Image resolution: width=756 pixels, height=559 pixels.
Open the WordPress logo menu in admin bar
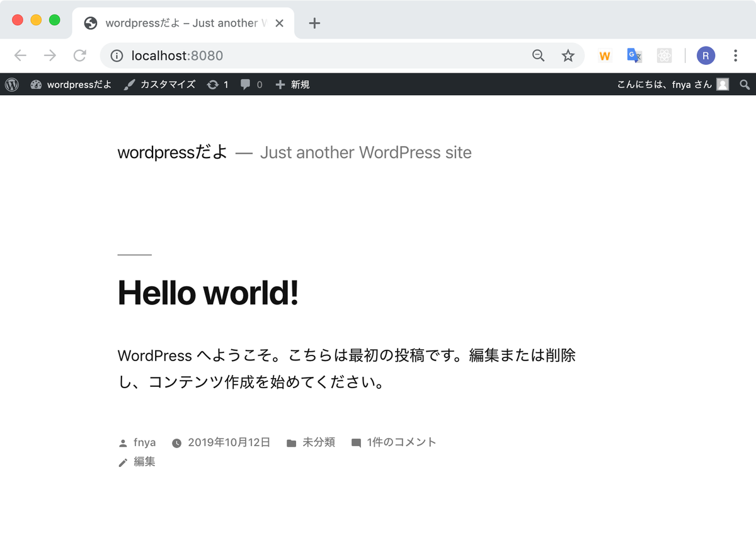[x=12, y=84]
